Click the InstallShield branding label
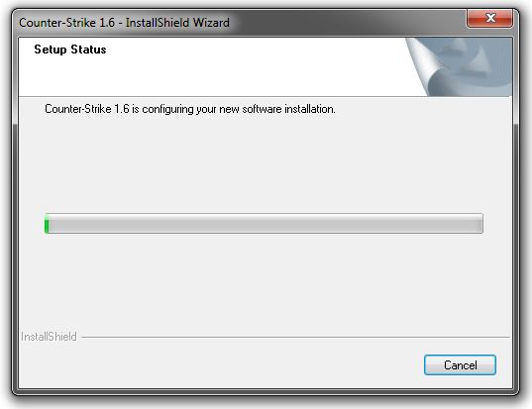 point(49,337)
